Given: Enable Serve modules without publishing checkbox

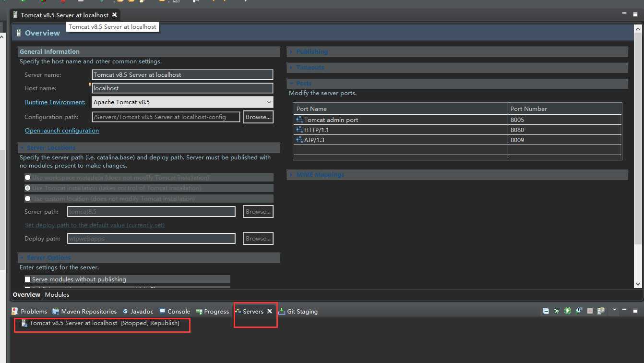Looking at the screenshot, I should point(28,279).
